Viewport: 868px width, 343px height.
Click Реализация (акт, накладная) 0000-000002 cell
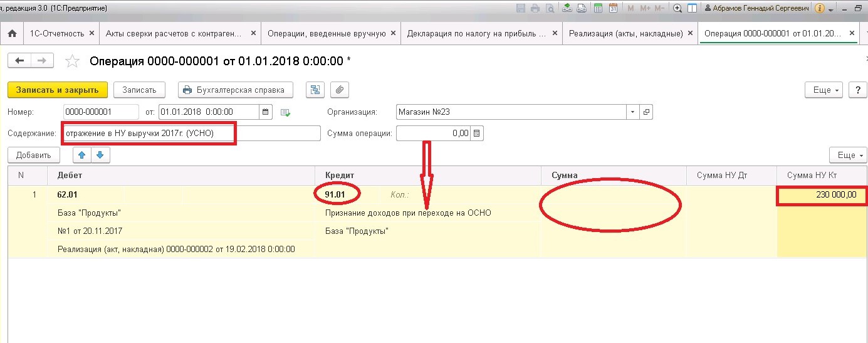point(175,249)
